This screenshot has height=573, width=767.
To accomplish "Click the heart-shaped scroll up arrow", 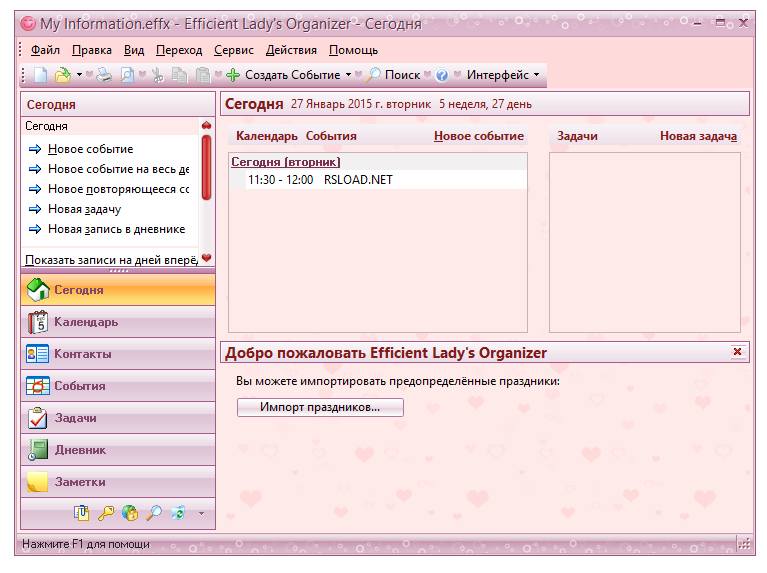I will click(x=206, y=125).
